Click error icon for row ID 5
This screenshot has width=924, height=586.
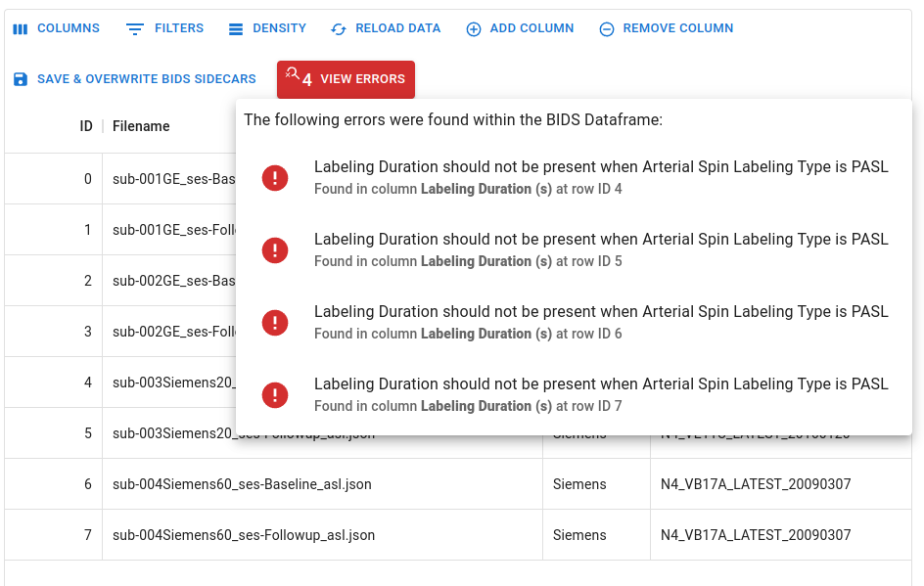[275, 250]
